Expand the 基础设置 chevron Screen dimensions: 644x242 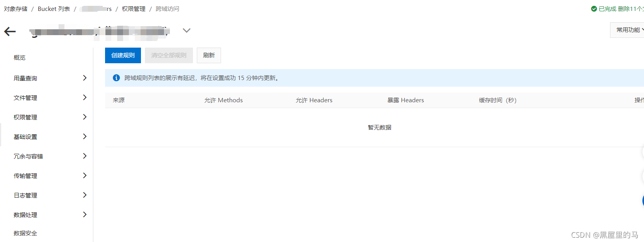pos(85,137)
